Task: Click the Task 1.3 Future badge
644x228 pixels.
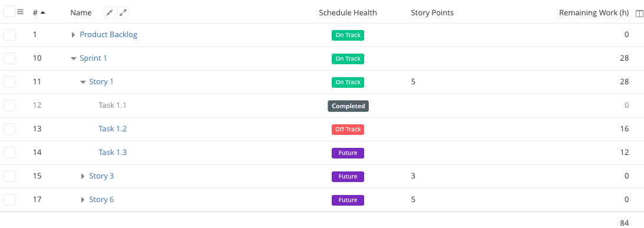Action: 348,153
